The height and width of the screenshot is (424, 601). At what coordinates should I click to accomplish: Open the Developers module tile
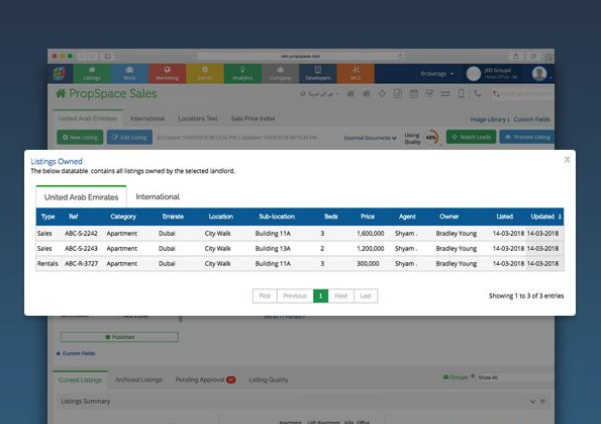tap(318, 73)
